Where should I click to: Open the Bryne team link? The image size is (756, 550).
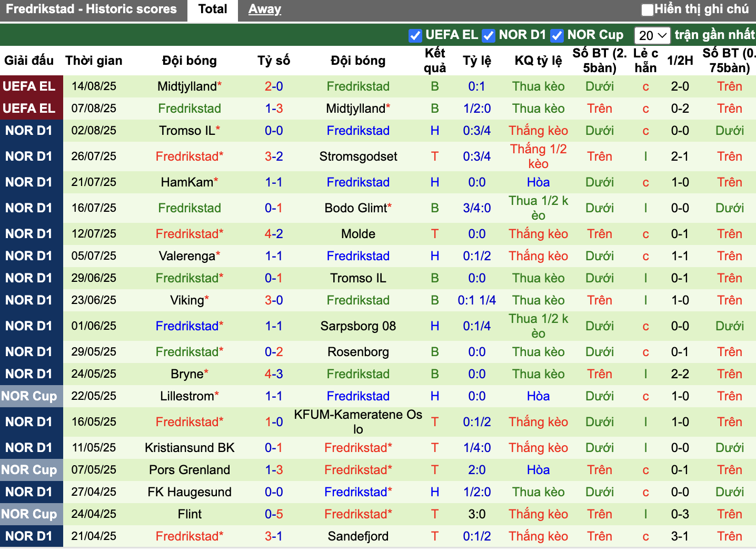click(187, 374)
